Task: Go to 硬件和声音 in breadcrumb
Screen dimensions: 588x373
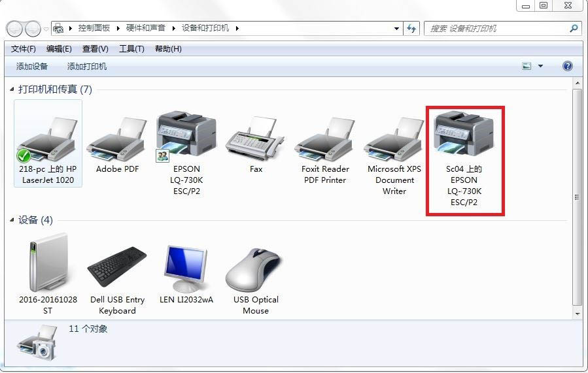Action: [x=145, y=28]
